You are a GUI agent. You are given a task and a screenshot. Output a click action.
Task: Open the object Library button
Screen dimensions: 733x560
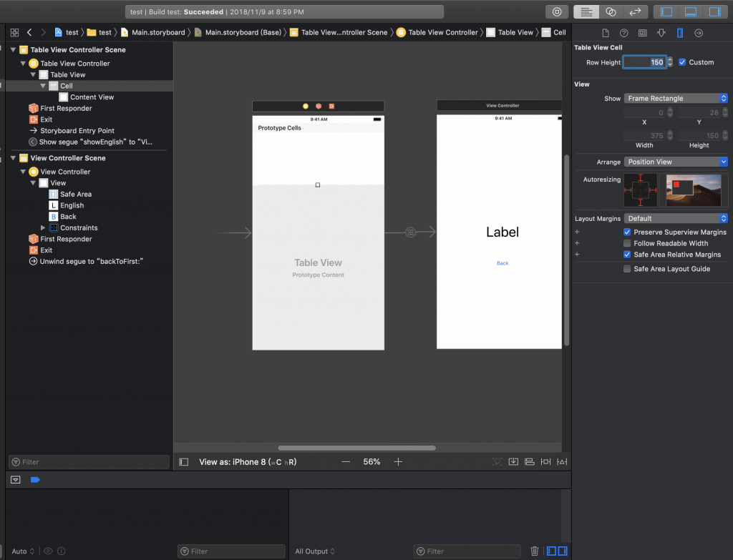pyautogui.click(x=557, y=11)
